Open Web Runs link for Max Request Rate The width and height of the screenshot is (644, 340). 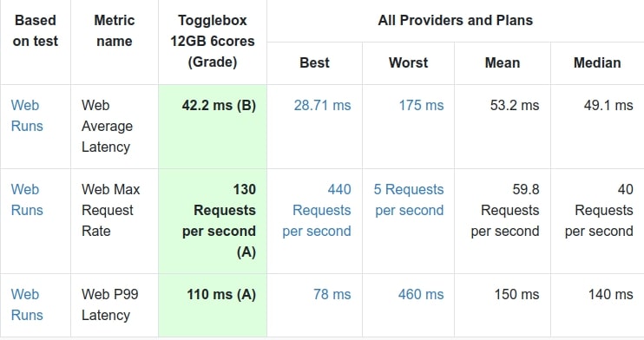point(27,199)
